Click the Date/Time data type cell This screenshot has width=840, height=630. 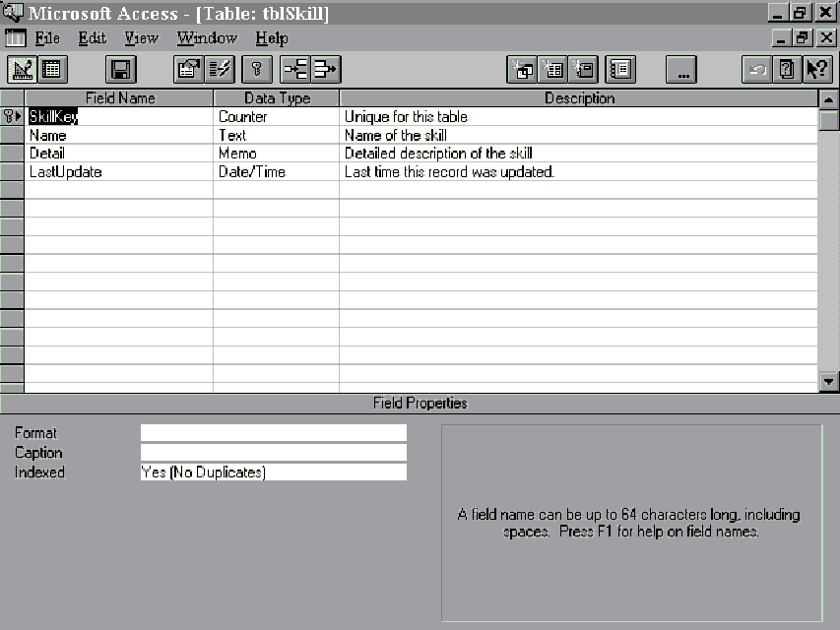tap(276, 171)
